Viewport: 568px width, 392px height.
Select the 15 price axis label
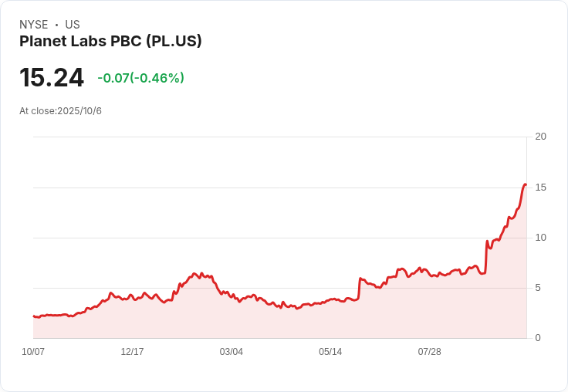(x=541, y=188)
